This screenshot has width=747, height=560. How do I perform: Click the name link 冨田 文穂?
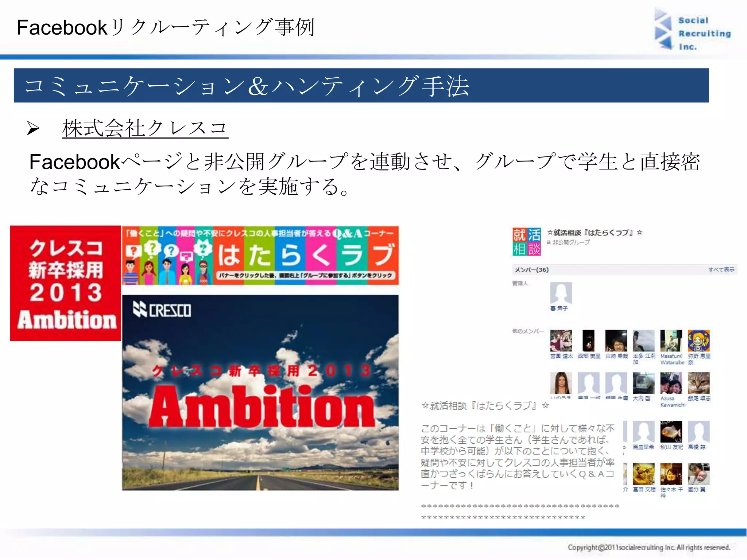(644, 489)
